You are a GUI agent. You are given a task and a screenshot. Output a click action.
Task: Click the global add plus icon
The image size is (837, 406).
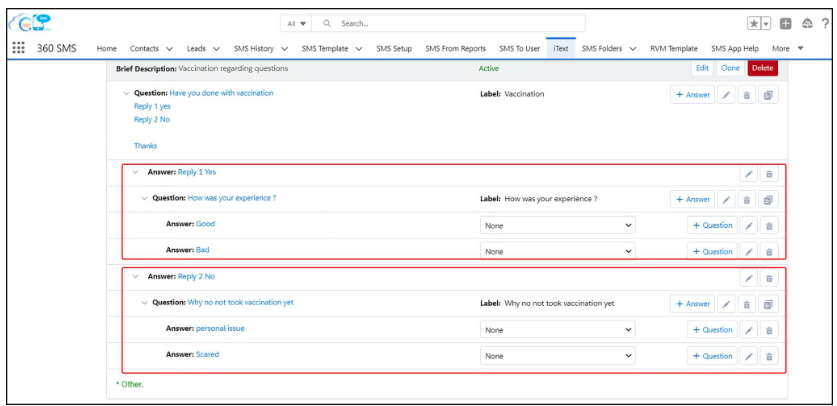tap(786, 23)
